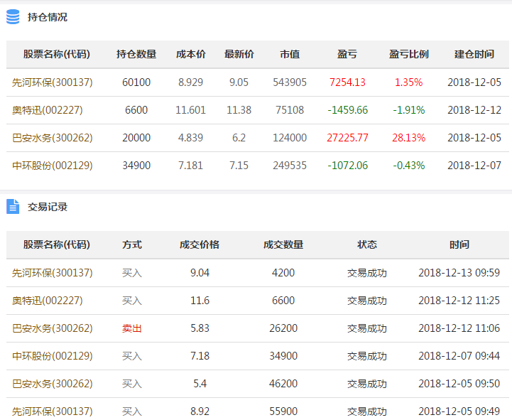Open 奥特迅(002227) link in holdings table

pos(48,110)
